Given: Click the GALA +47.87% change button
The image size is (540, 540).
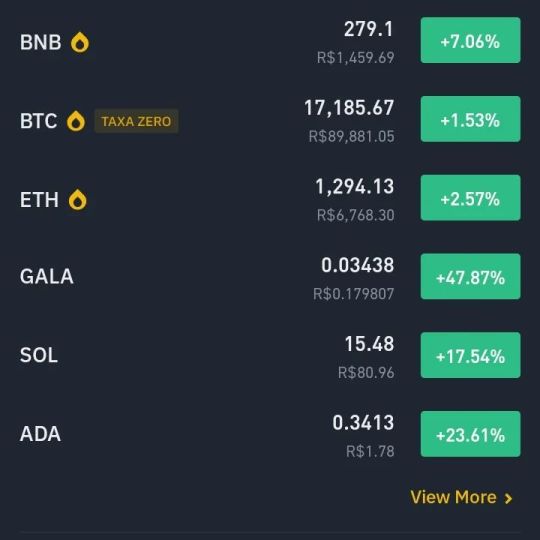Looking at the screenshot, I should (470, 277).
